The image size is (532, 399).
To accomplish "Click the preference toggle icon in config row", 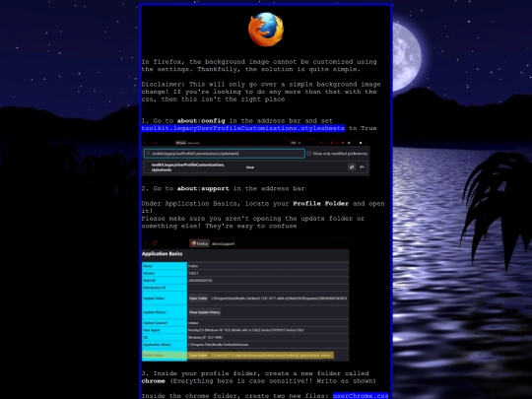I will [352, 166].
